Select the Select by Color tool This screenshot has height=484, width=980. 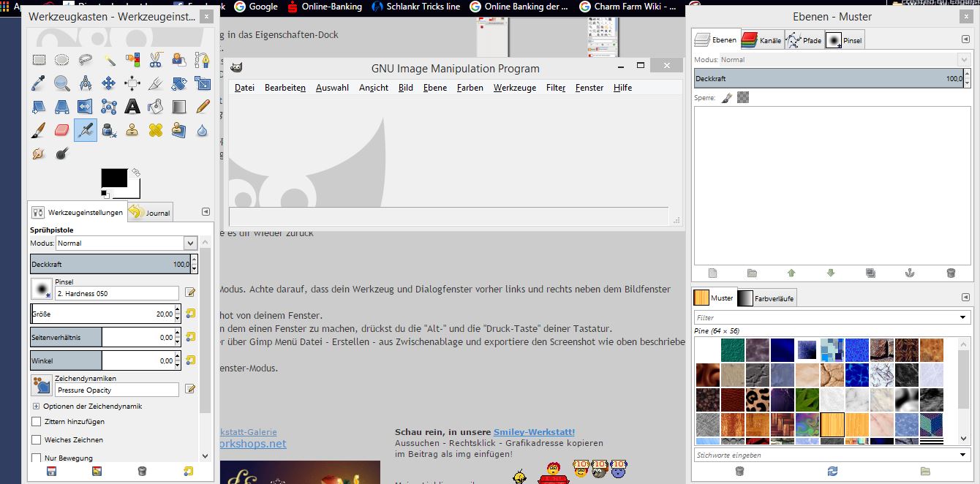(132, 60)
